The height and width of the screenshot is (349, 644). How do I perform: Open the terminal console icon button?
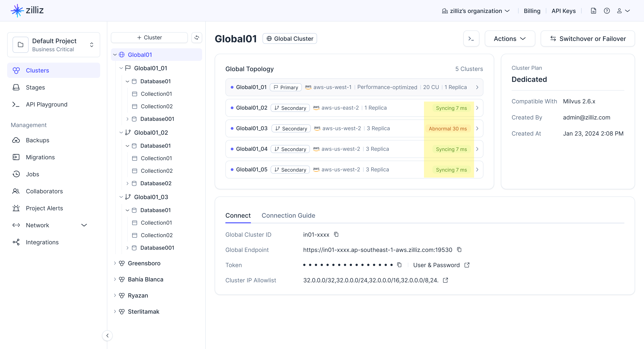tap(471, 39)
